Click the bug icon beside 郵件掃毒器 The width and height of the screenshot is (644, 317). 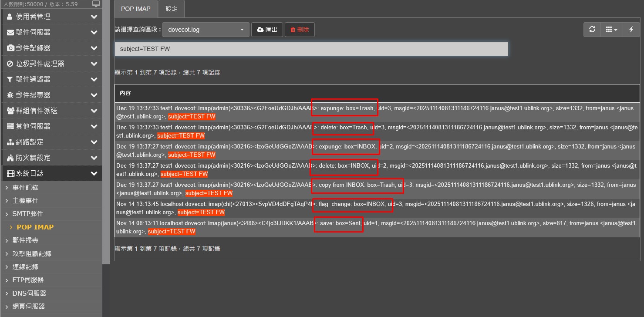10,95
